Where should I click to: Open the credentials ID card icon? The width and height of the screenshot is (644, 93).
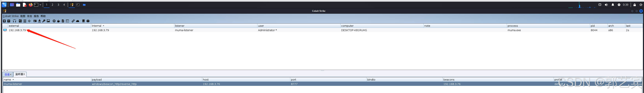pyautogui.click(x=35, y=21)
